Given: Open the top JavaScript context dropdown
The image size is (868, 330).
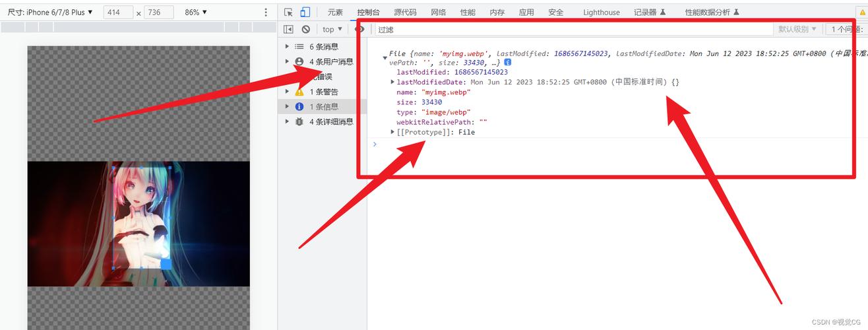Looking at the screenshot, I should [x=332, y=29].
